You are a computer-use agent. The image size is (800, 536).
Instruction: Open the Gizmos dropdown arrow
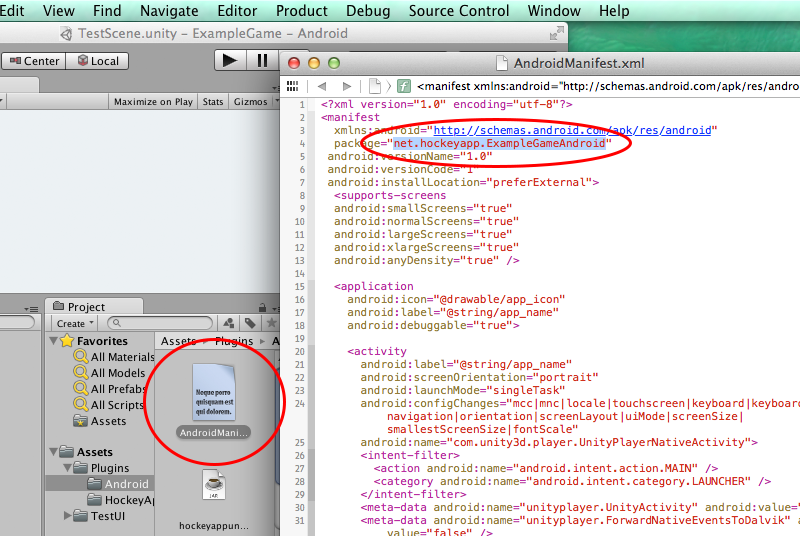point(277,101)
